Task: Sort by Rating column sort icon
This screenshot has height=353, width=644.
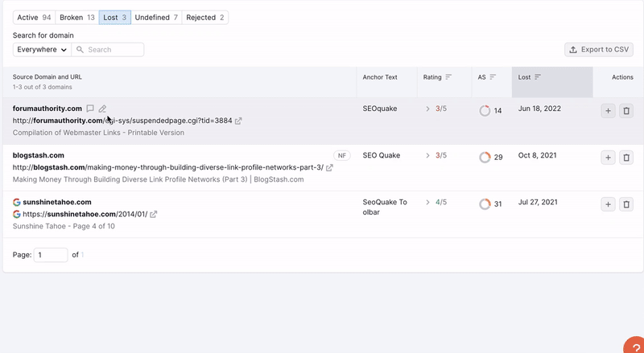Action: tap(448, 77)
